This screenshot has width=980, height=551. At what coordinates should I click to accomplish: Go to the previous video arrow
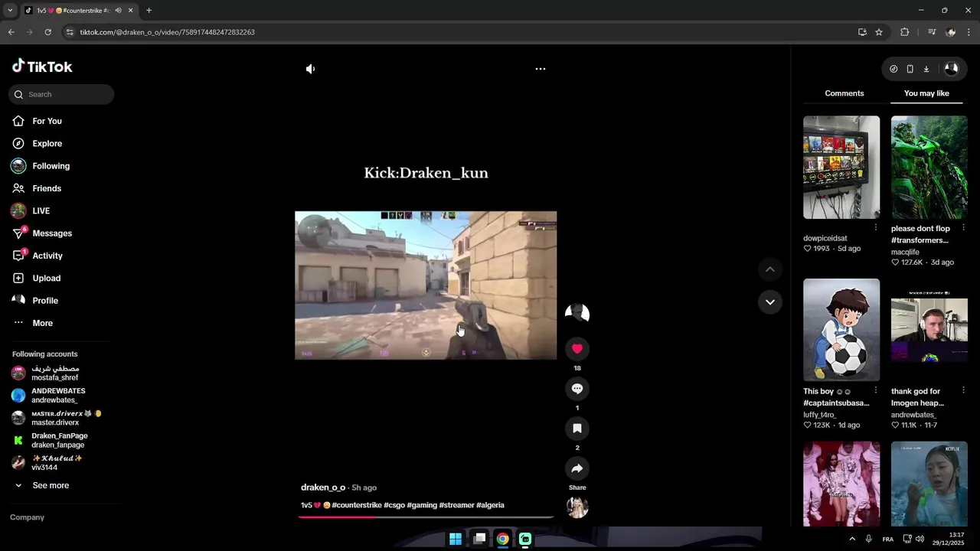tap(770, 269)
